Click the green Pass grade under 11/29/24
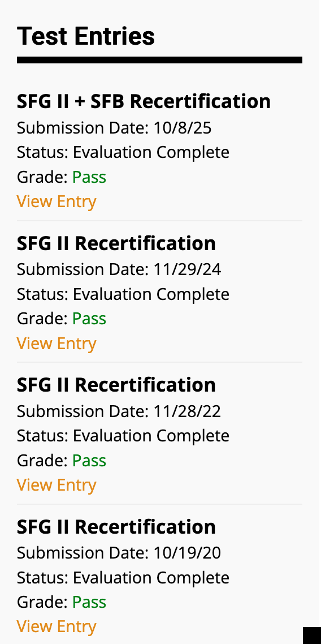The image size is (321, 644). [x=89, y=319]
